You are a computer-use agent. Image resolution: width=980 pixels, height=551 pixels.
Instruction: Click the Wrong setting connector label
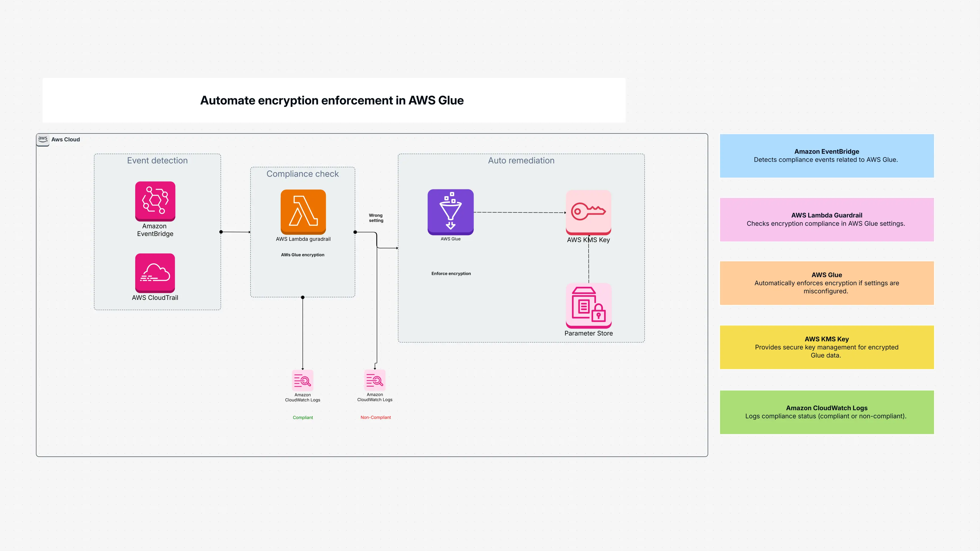click(376, 218)
